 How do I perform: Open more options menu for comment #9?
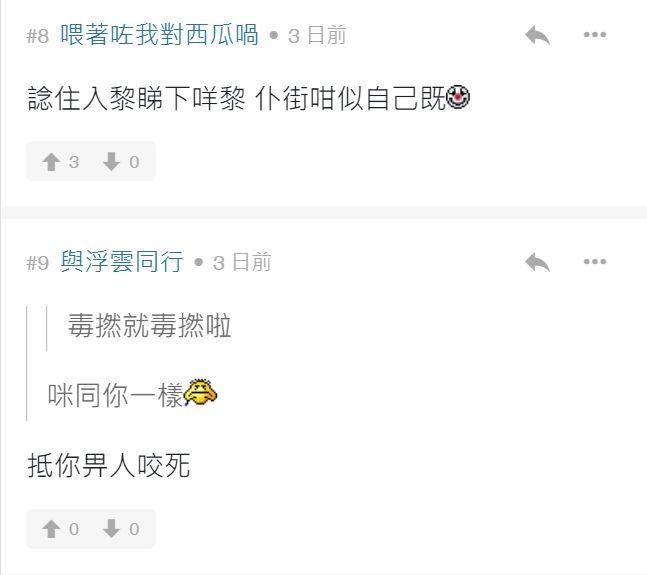point(595,263)
